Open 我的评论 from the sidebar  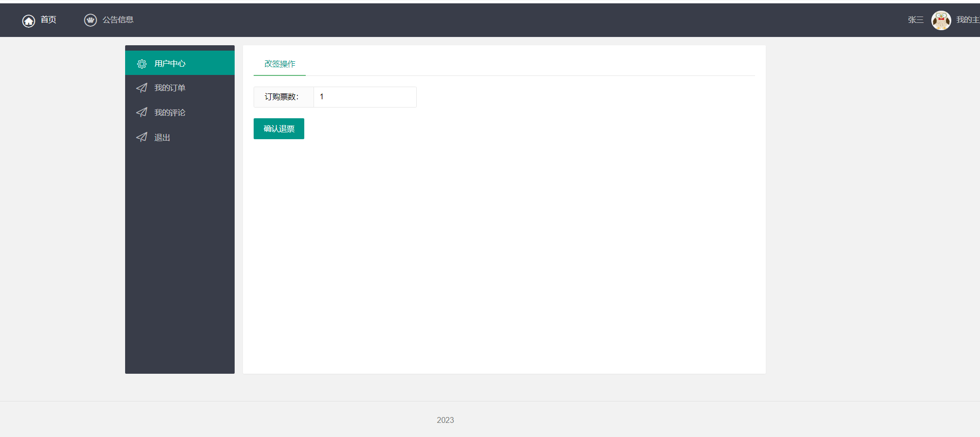click(x=170, y=113)
